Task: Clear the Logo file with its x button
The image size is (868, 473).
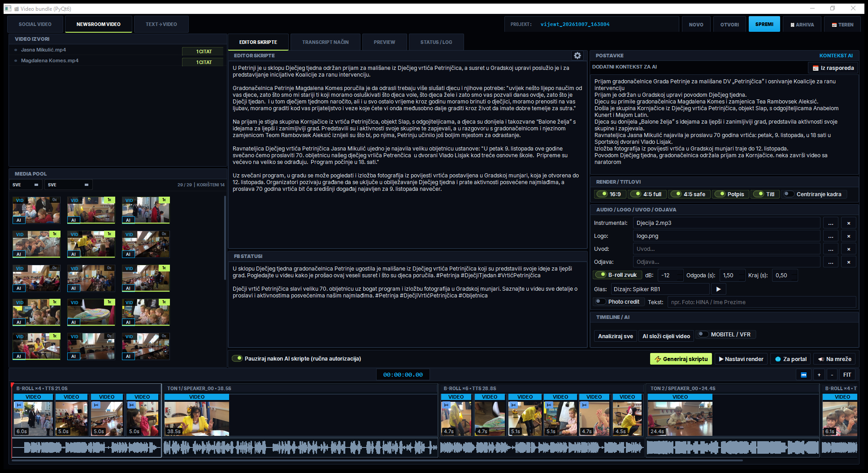Action: 849,236
